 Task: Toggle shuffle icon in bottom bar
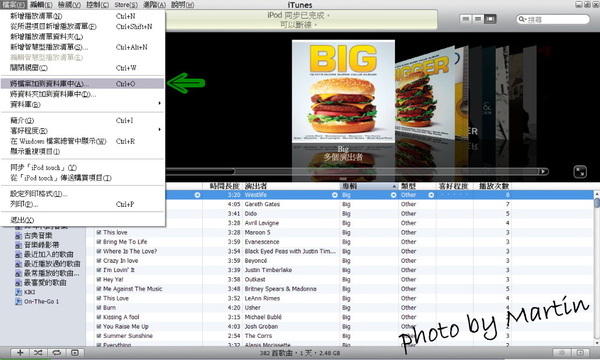(x=38, y=352)
